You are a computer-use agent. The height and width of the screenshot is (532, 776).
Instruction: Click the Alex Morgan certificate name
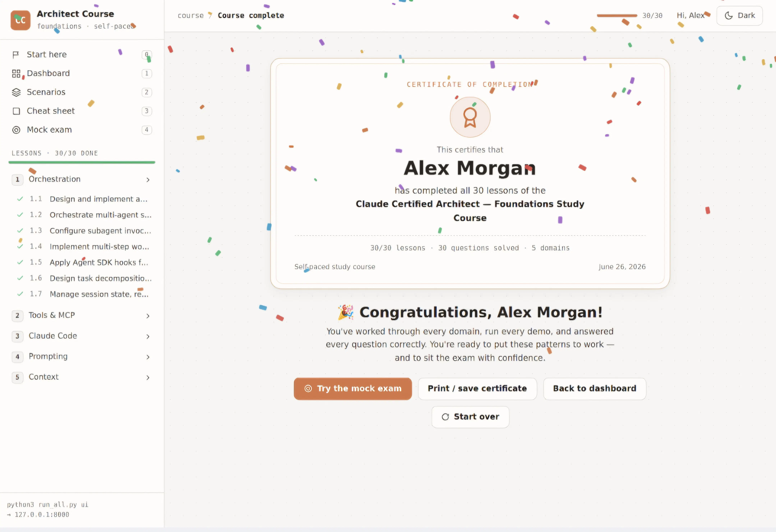tap(470, 168)
